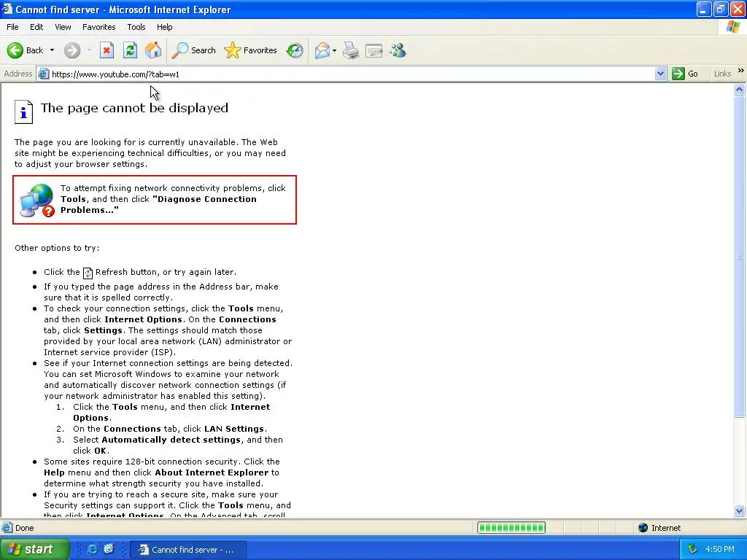747x560 pixels.
Task: Click the Links toolbar label
Action: pyautogui.click(x=722, y=74)
